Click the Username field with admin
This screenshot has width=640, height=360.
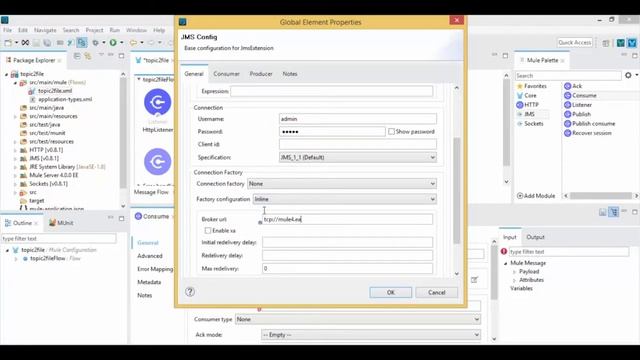pyautogui.click(x=358, y=119)
